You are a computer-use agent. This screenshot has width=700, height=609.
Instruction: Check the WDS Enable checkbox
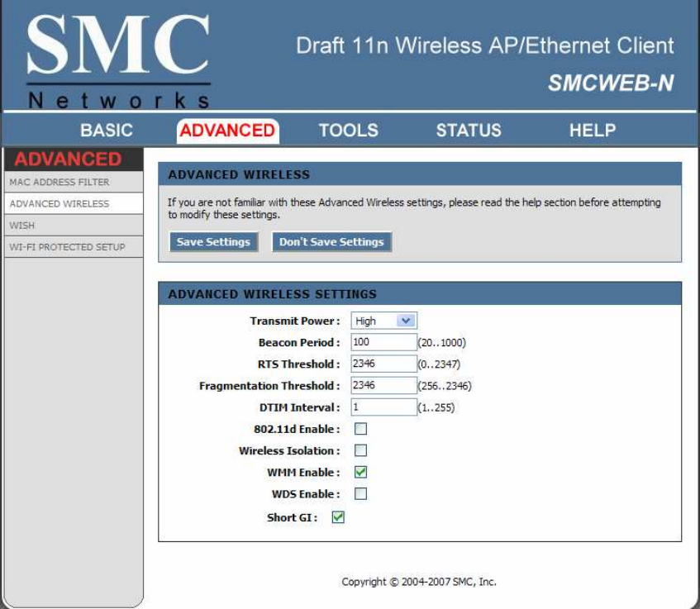[x=360, y=493]
